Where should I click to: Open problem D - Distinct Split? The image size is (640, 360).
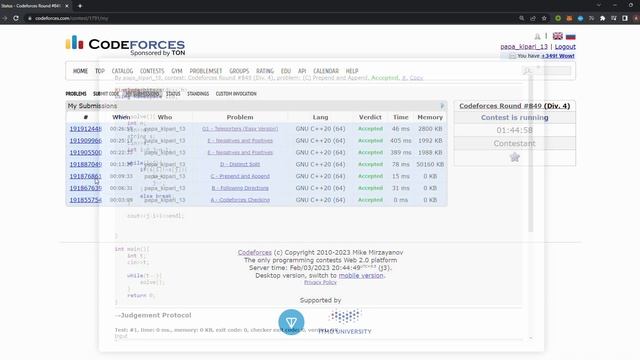click(240, 164)
